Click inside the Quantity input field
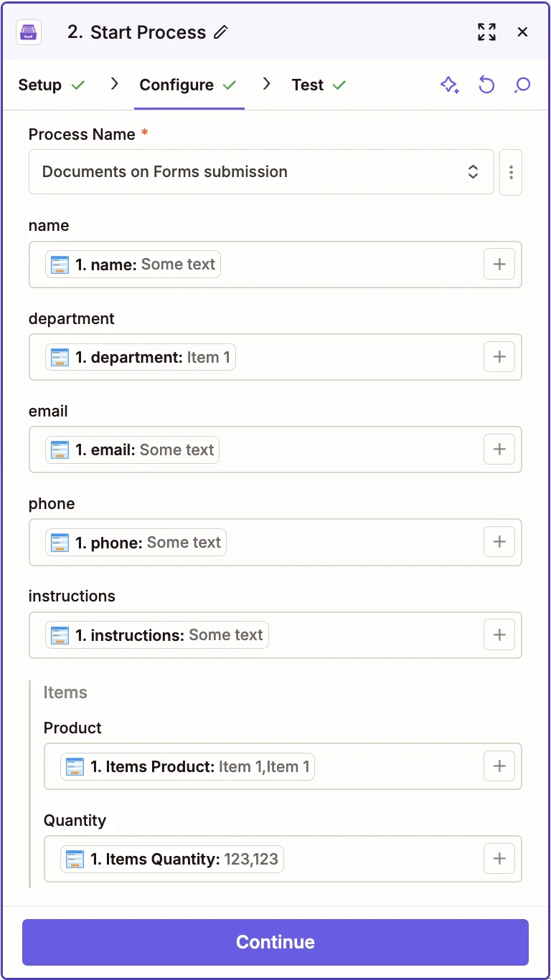The height and width of the screenshot is (980, 551). click(x=283, y=859)
